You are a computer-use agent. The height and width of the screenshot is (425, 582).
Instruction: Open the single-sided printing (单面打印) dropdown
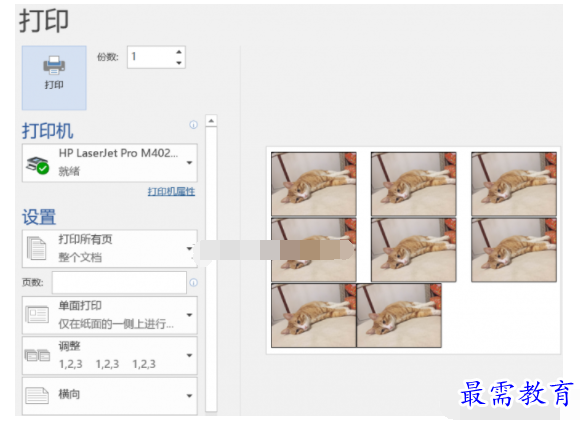coord(109,315)
